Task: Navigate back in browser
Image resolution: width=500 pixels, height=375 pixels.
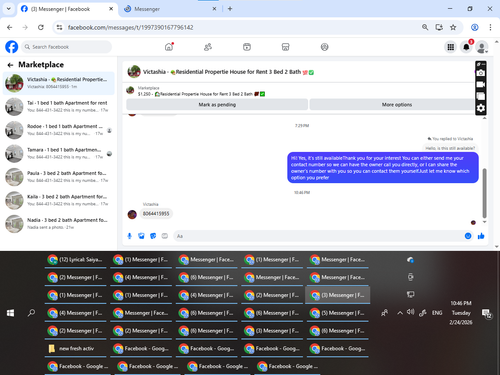Action: click(x=10, y=27)
